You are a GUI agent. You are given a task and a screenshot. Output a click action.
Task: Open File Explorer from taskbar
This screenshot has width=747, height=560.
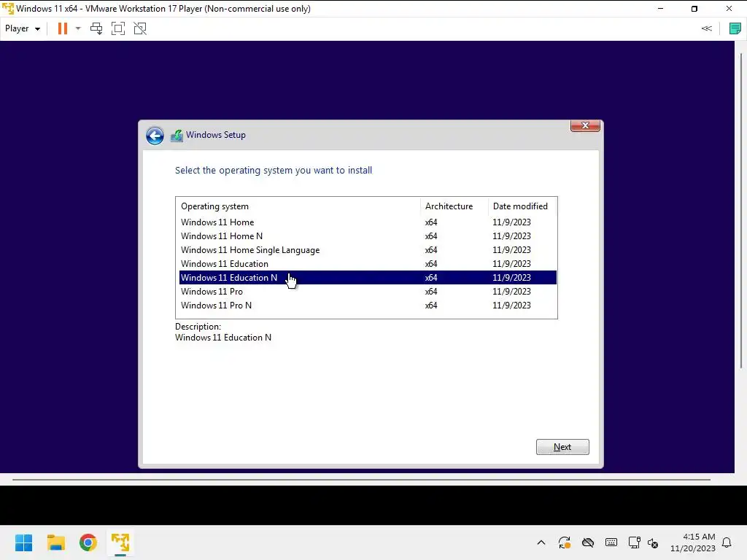tap(56, 542)
